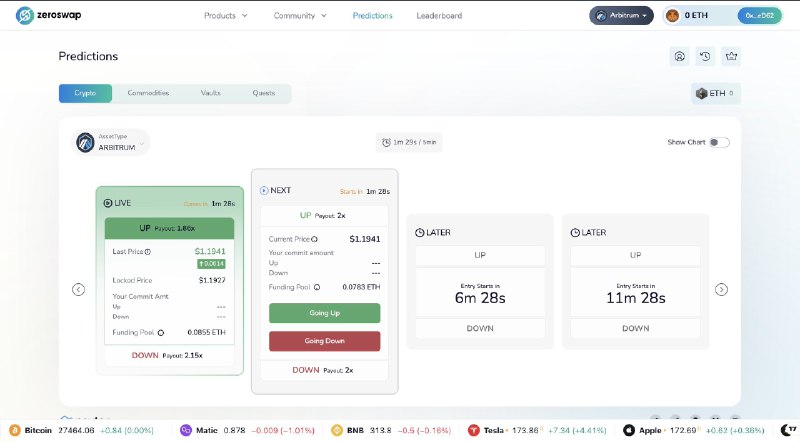Click the UP Payout 1.86x bar in LIVE card
The width and height of the screenshot is (800, 442).
(169, 228)
